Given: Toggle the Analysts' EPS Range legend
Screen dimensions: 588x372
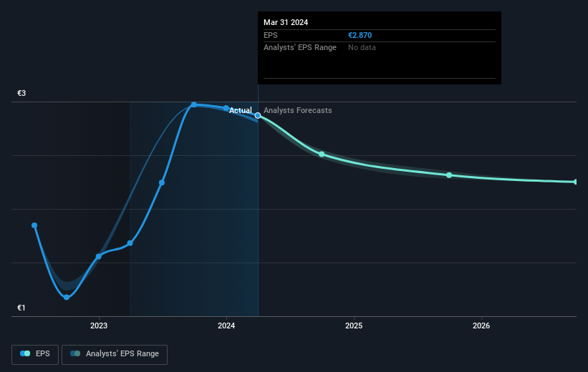Looking at the screenshot, I should (115, 354).
